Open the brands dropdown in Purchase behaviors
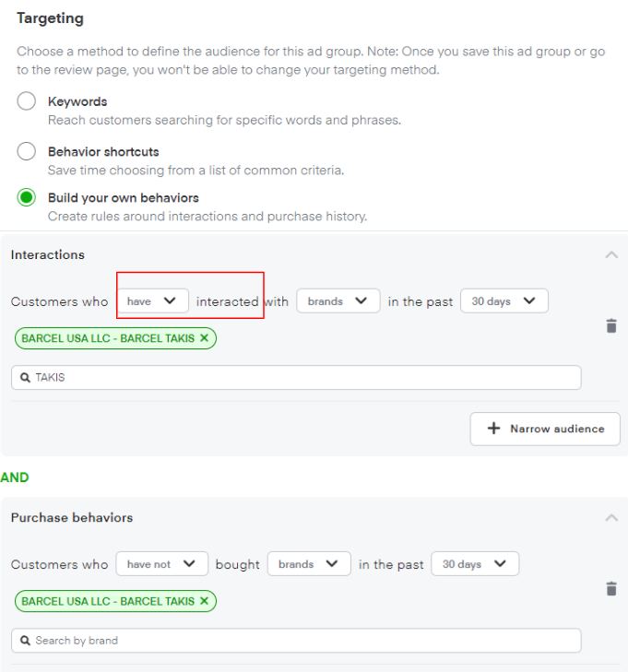 tap(309, 564)
